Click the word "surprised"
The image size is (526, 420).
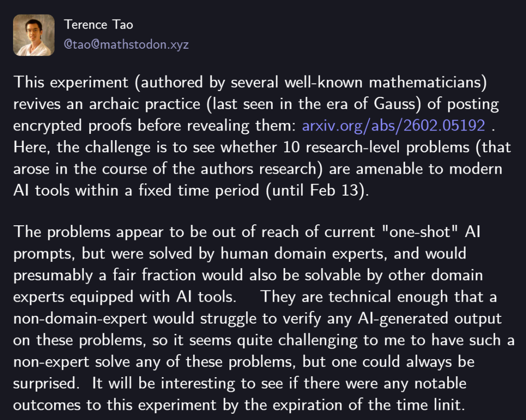(46, 382)
